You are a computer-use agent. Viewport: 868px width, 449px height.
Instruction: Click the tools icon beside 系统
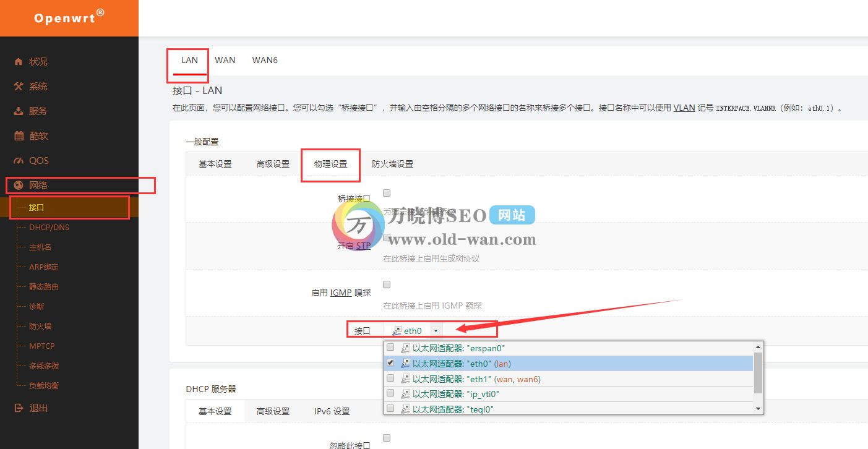(19, 86)
